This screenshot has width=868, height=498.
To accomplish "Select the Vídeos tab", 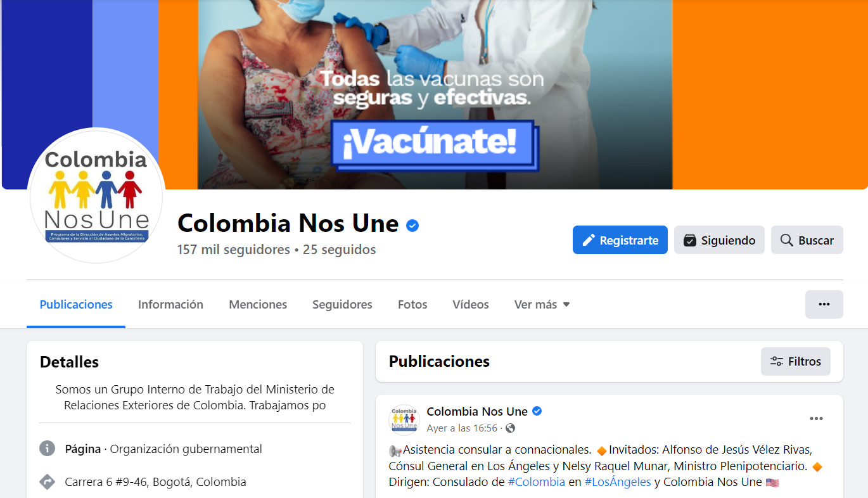I will coord(471,305).
